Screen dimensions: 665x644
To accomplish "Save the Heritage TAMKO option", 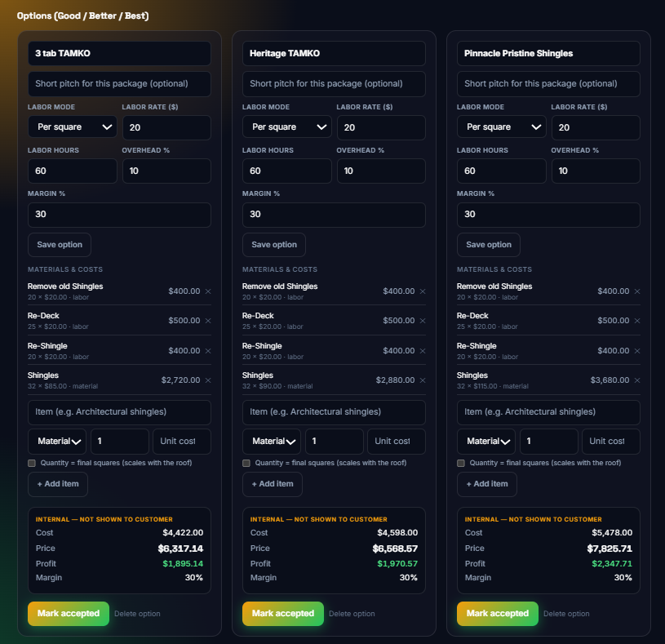I will [274, 245].
